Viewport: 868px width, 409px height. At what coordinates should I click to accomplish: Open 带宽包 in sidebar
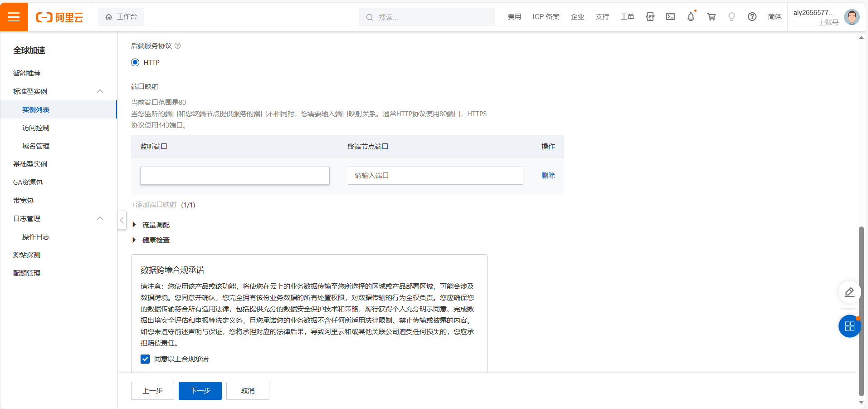[x=23, y=200]
